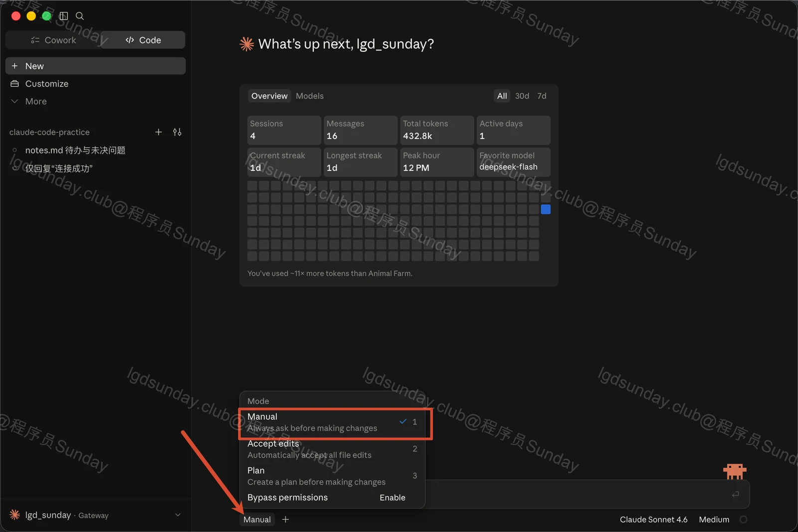The width and height of the screenshot is (798, 532).
Task: Open the Customize section
Action: click(95, 84)
